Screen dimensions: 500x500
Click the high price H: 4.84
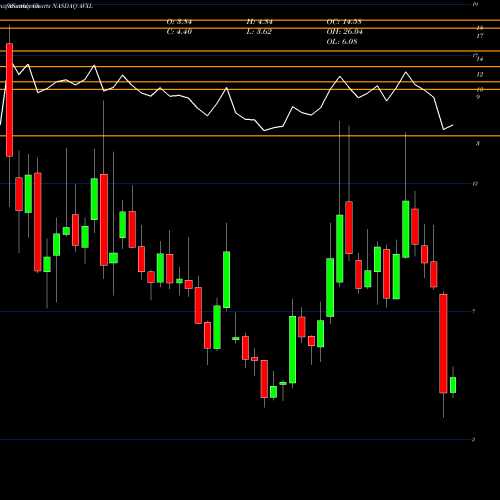click(260, 22)
